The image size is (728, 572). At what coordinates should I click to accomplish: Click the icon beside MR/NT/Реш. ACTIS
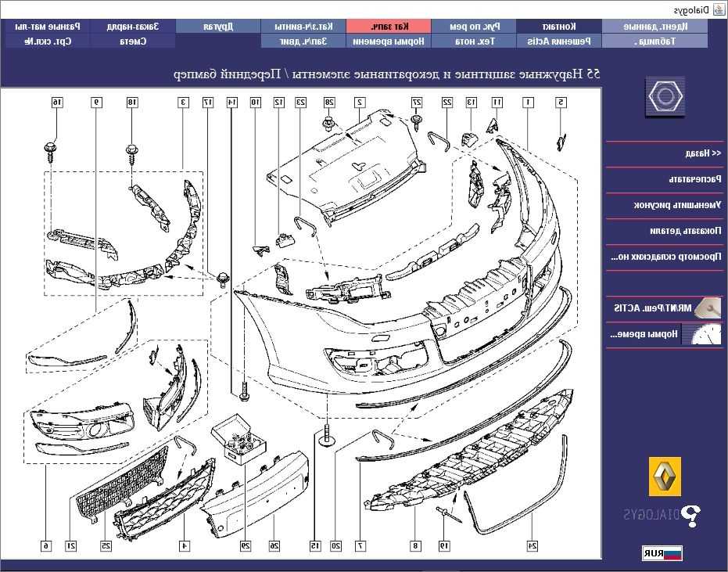click(x=708, y=308)
